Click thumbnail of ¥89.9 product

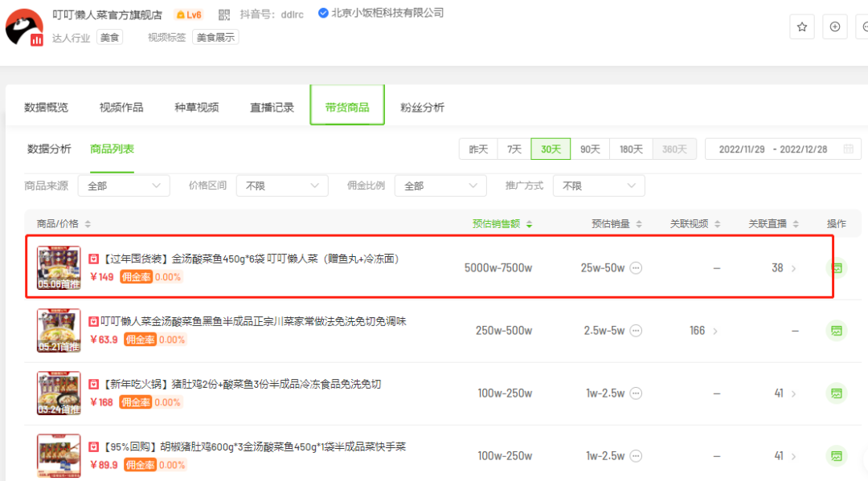click(59, 455)
